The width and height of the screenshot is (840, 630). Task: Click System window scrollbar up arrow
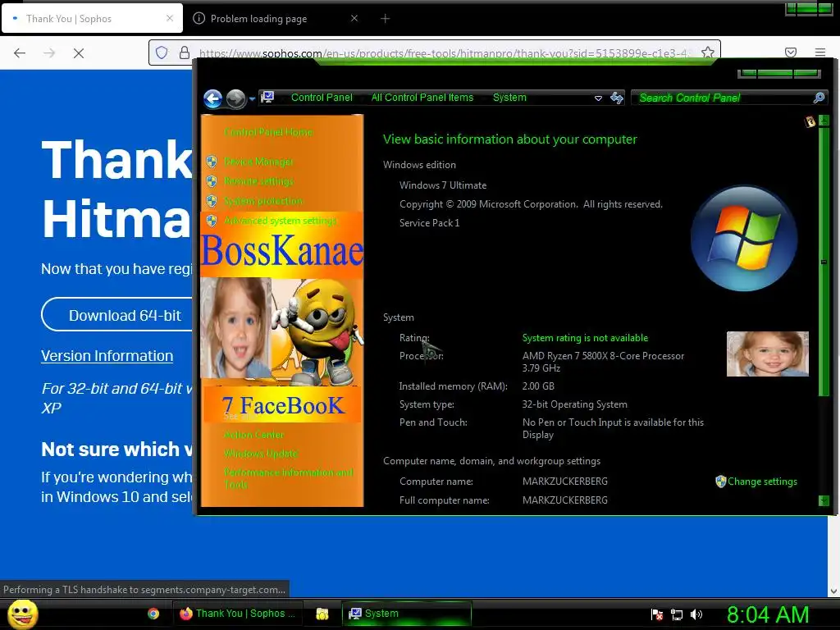pos(824,121)
